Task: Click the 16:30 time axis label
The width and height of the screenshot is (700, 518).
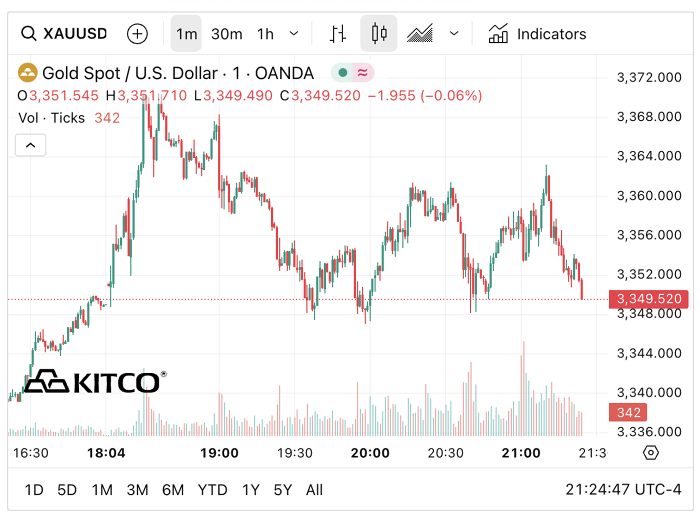Action: 31,453
